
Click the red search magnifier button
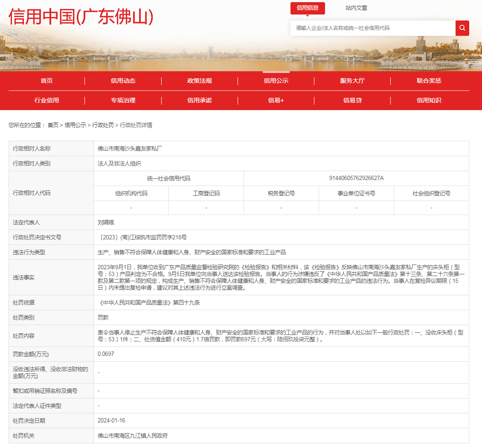click(462, 28)
